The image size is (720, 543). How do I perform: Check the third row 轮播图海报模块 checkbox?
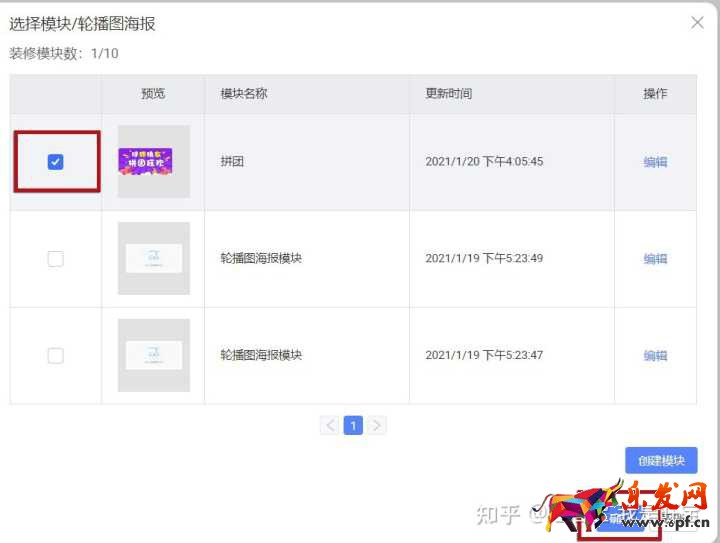[x=56, y=355]
